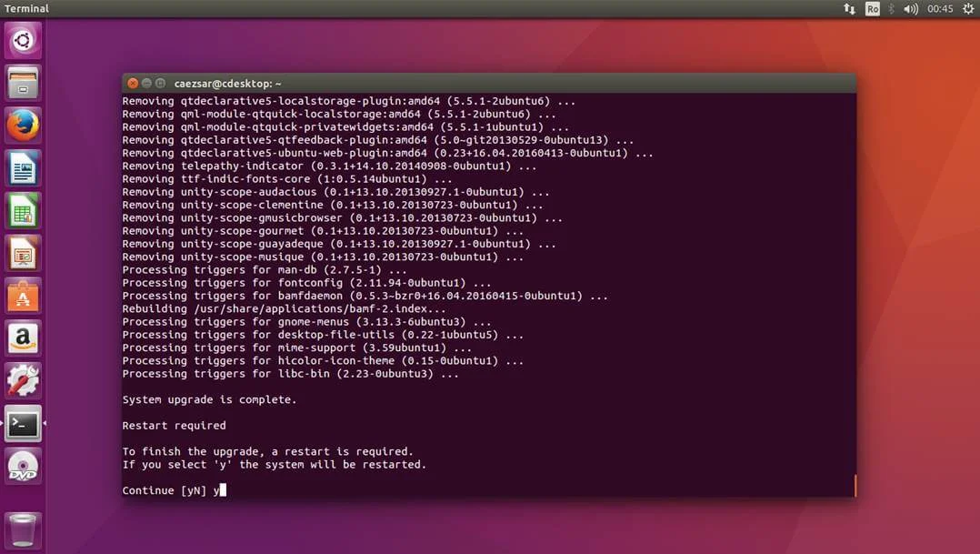Open the network connections indicator
The height and width of the screenshot is (554, 980).
click(849, 9)
